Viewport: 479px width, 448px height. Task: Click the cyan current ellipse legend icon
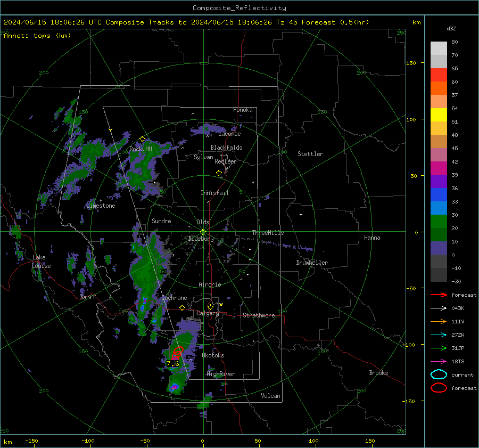(439, 374)
